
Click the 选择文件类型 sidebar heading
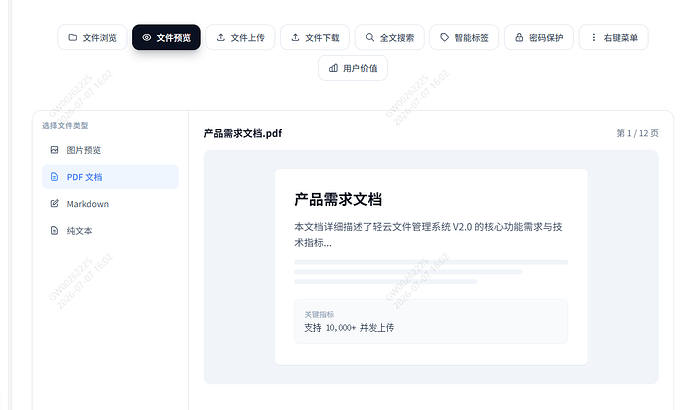pos(65,126)
